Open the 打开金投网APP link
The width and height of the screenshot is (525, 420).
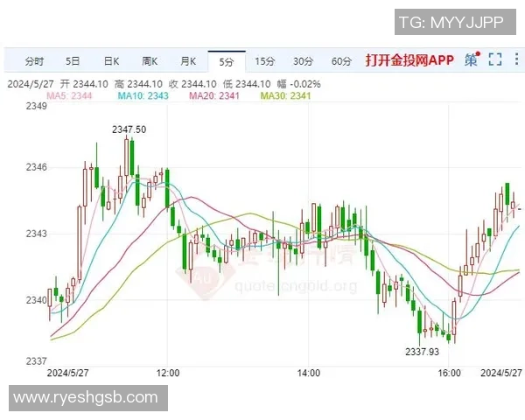coord(409,61)
